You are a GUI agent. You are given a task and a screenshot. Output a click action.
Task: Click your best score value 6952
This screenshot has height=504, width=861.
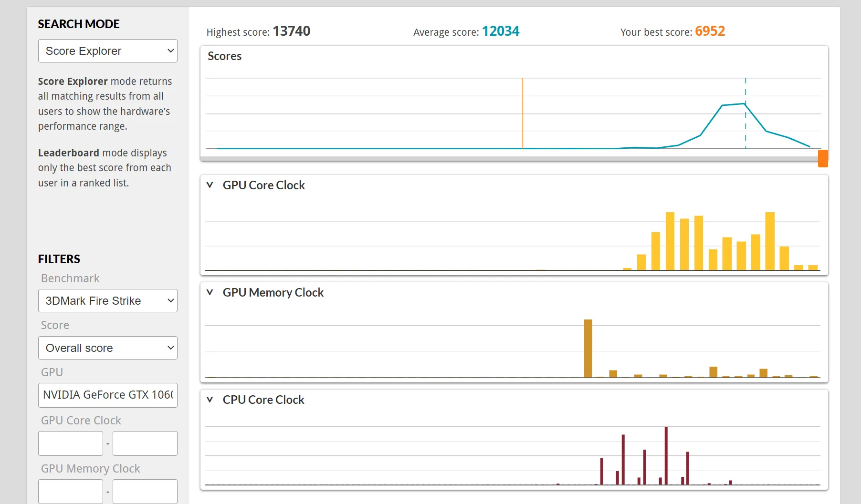point(710,31)
